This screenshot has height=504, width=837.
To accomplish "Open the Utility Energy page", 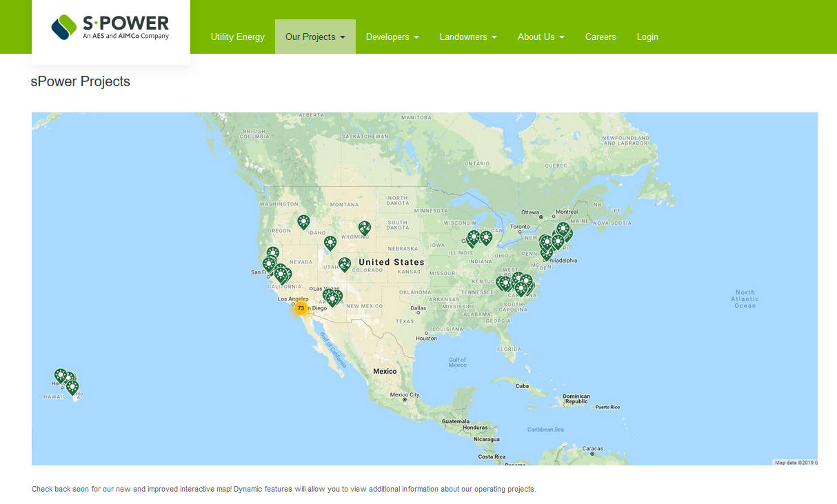I will [238, 37].
